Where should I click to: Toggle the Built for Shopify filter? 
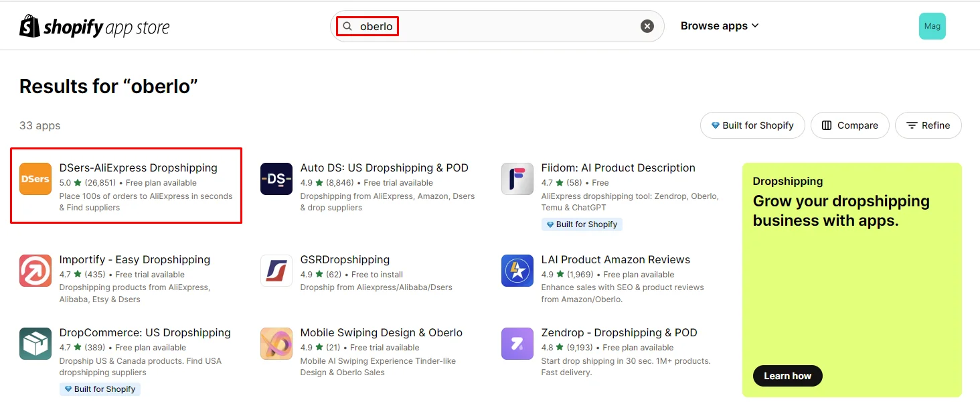tap(752, 125)
